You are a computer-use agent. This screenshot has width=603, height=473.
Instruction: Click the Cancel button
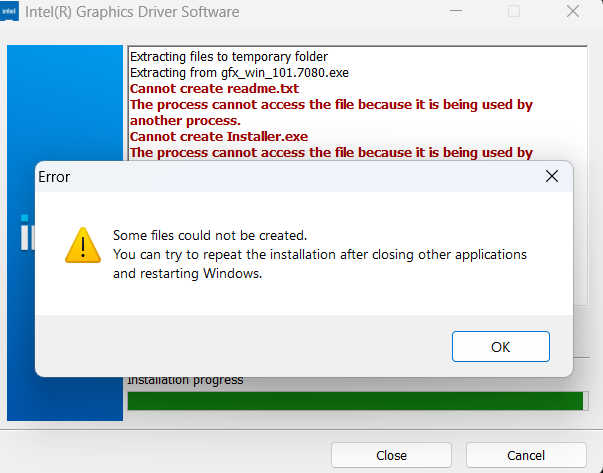click(526, 455)
